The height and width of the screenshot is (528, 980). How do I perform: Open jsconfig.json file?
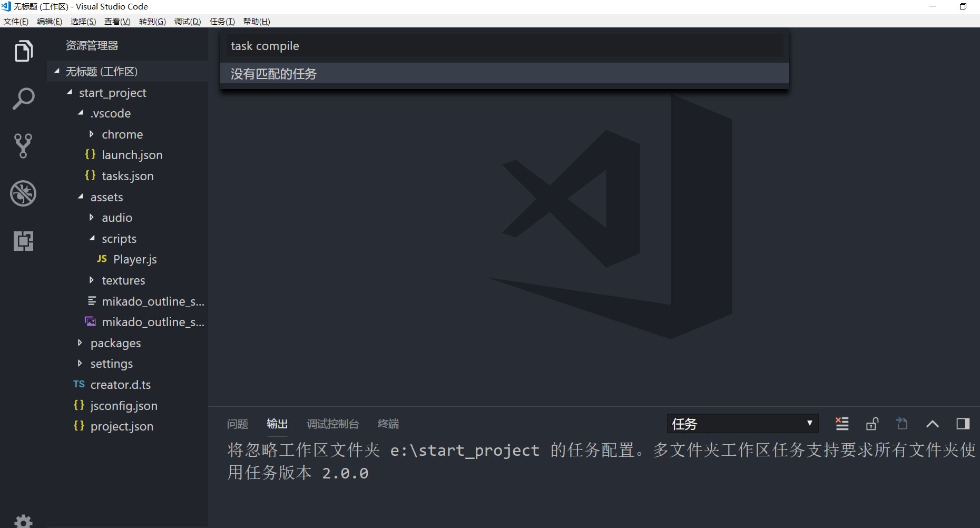pyautogui.click(x=128, y=406)
